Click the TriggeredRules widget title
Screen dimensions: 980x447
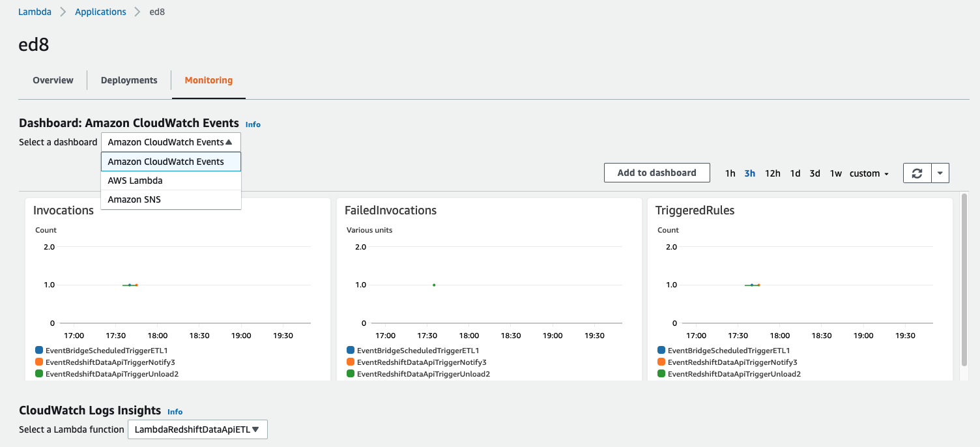pyautogui.click(x=695, y=210)
